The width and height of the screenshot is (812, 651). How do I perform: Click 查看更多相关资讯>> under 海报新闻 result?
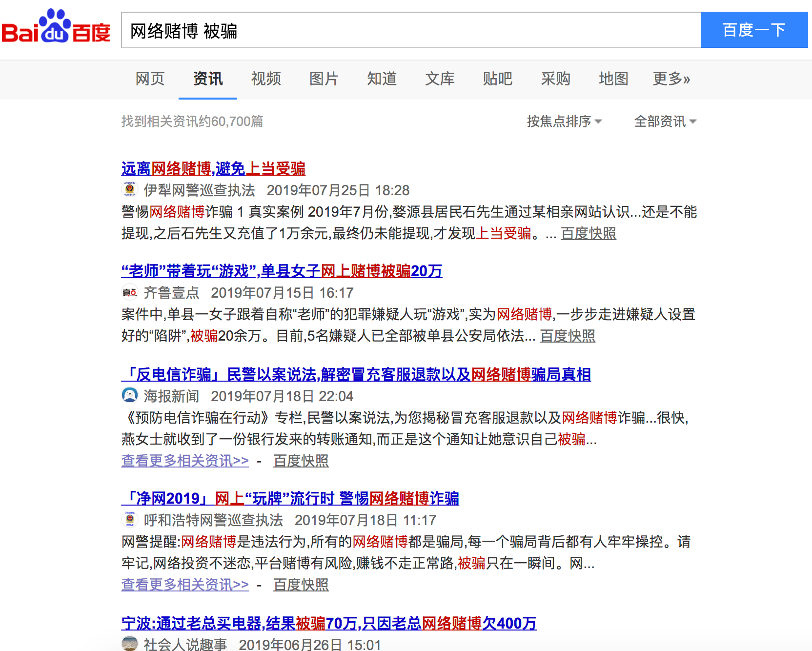(x=185, y=461)
